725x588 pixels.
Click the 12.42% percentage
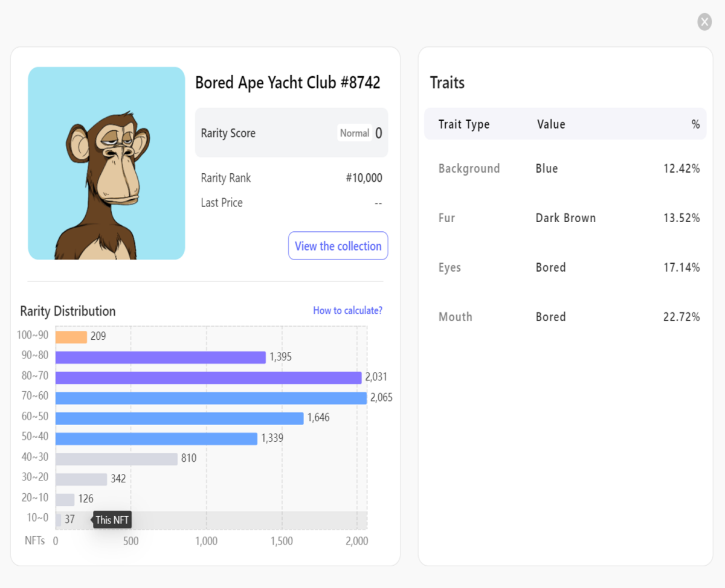(x=681, y=168)
